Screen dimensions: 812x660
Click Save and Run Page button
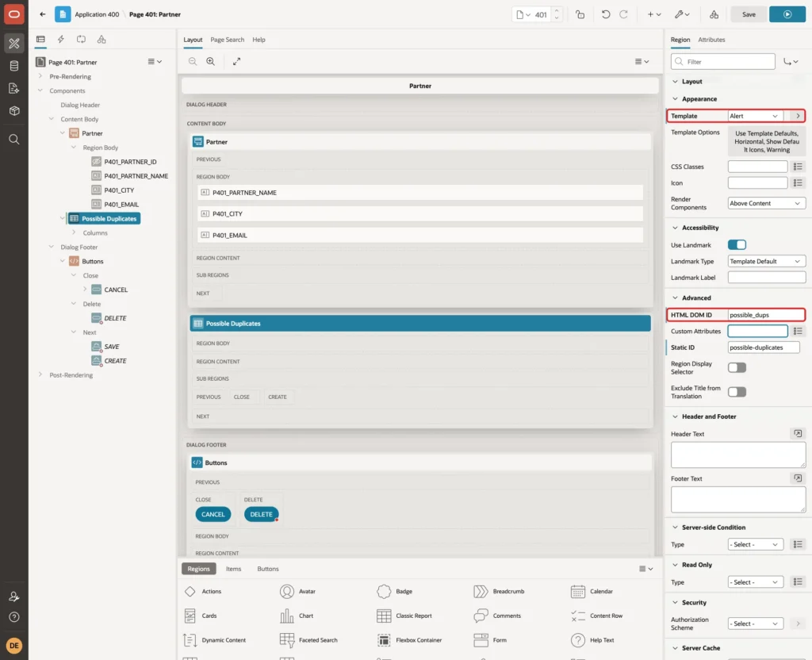point(787,14)
